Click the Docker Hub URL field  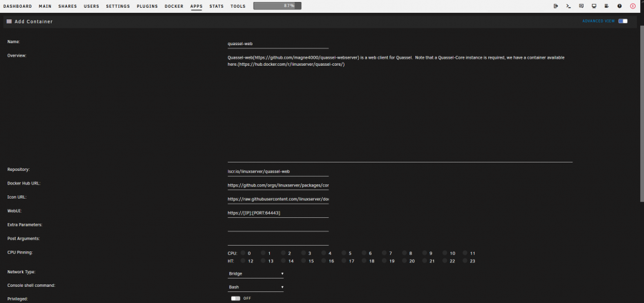(278, 186)
